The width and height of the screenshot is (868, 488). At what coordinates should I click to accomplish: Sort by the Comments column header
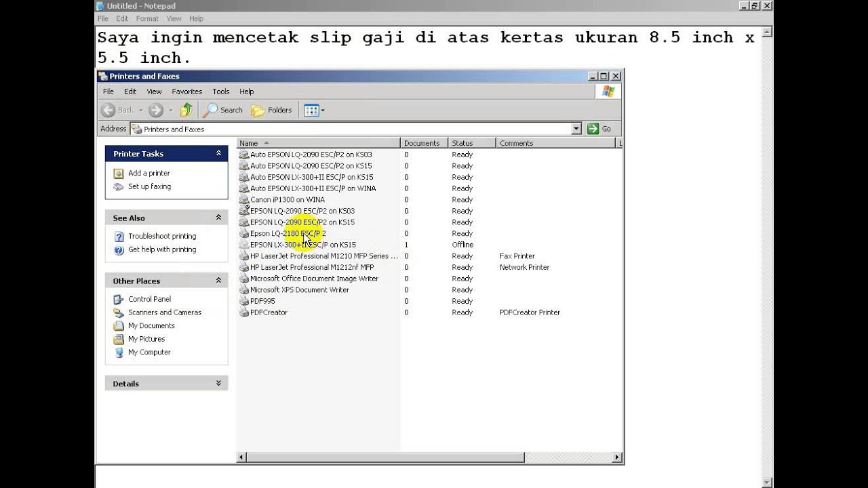point(556,143)
